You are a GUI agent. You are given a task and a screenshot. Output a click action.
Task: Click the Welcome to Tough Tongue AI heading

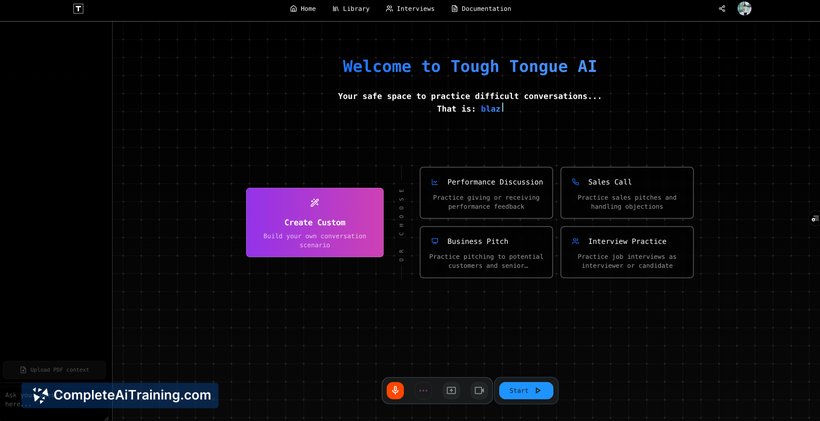tap(470, 66)
